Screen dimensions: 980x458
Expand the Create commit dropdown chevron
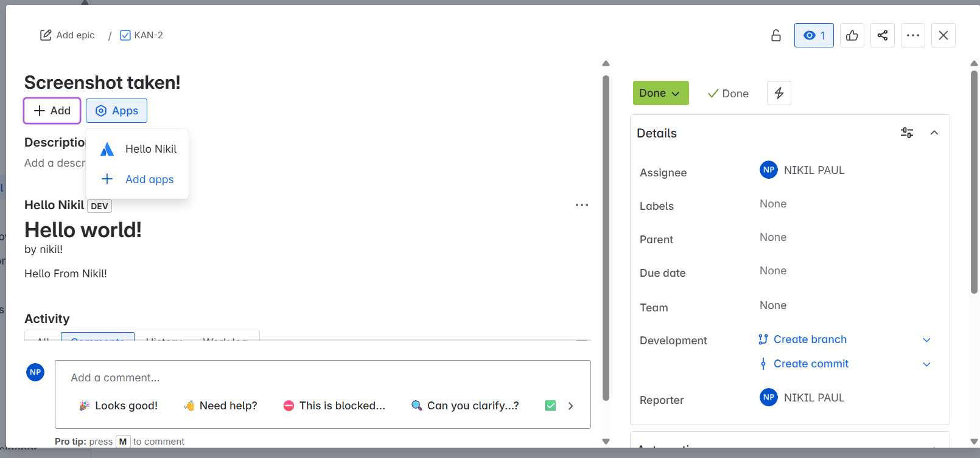pos(926,364)
